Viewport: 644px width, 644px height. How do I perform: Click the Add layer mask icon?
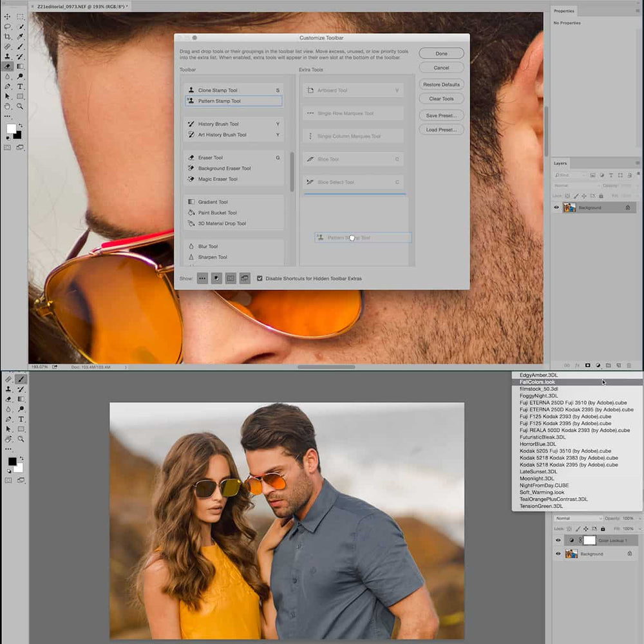588,366
